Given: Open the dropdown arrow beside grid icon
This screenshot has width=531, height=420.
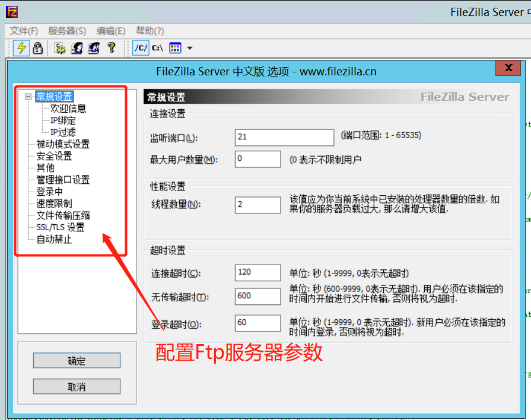Looking at the screenshot, I should coord(190,48).
